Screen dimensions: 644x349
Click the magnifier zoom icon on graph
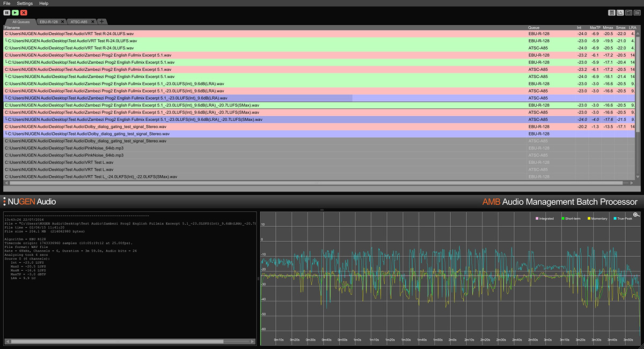(636, 214)
